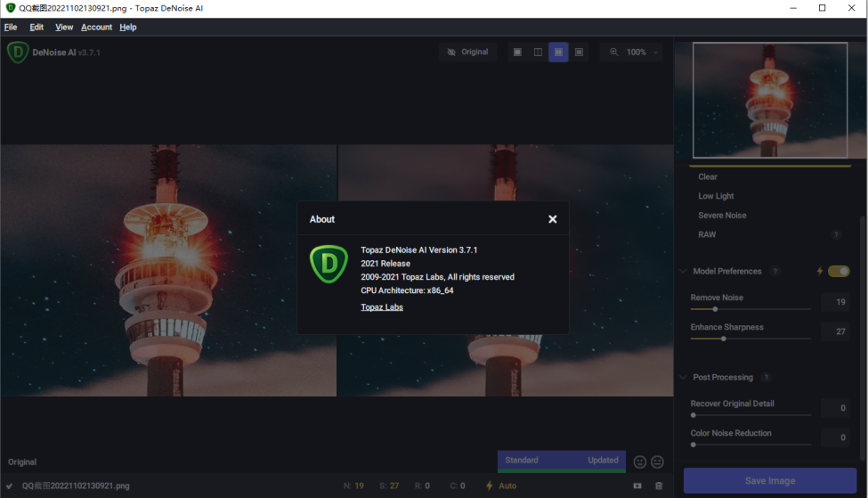Screen dimensions: 868x498
Task: Choose the comparison grid view icon
Action: 579,52
